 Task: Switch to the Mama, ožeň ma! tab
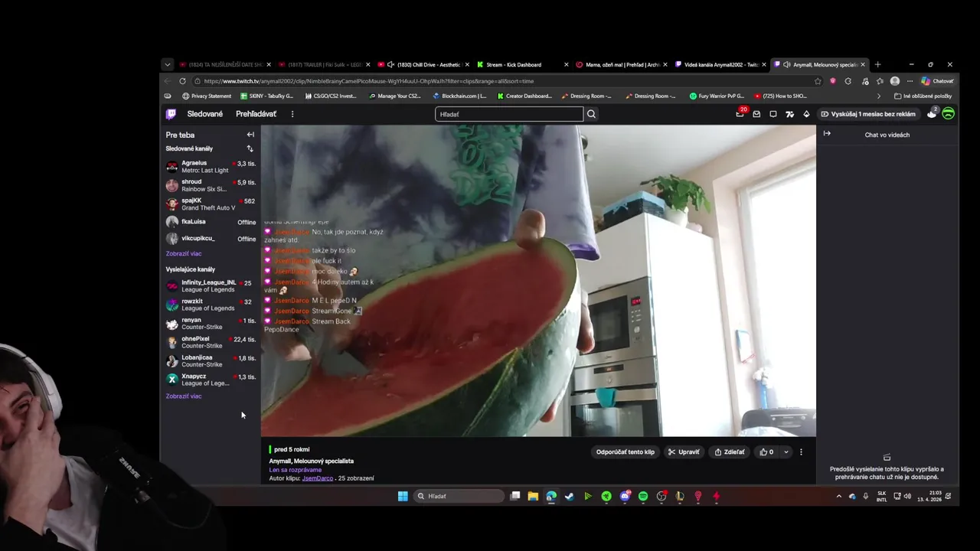pyautogui.click(x=620, y=65)
